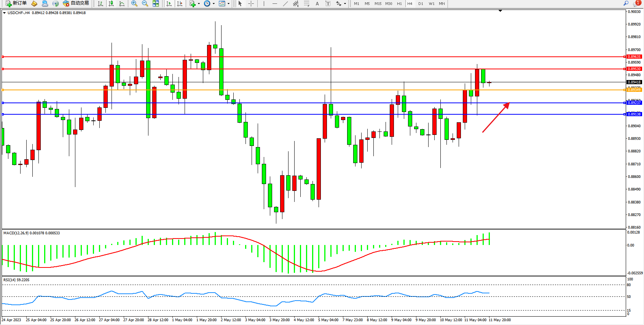This screenshot has width=644, height=325.
Task: Choose the Trendline drawing tool
Action: (x=285, y=3)
